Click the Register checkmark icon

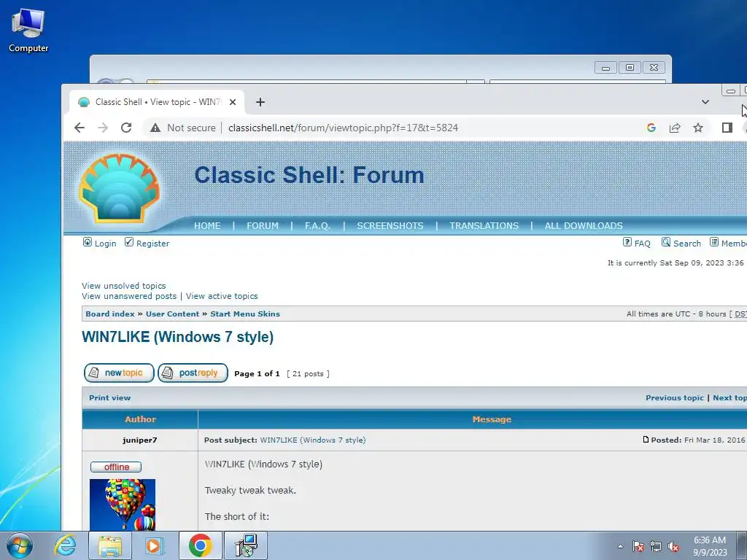click(129, 242)
